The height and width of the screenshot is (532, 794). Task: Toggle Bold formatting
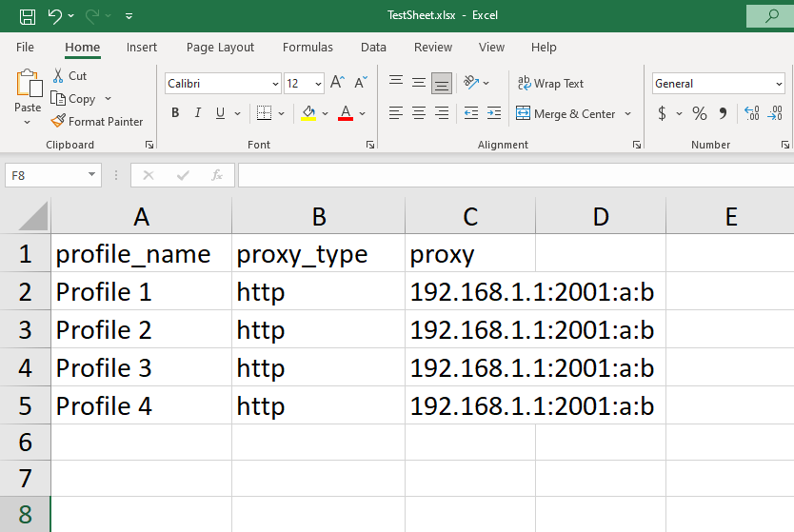tap(175, 113)
